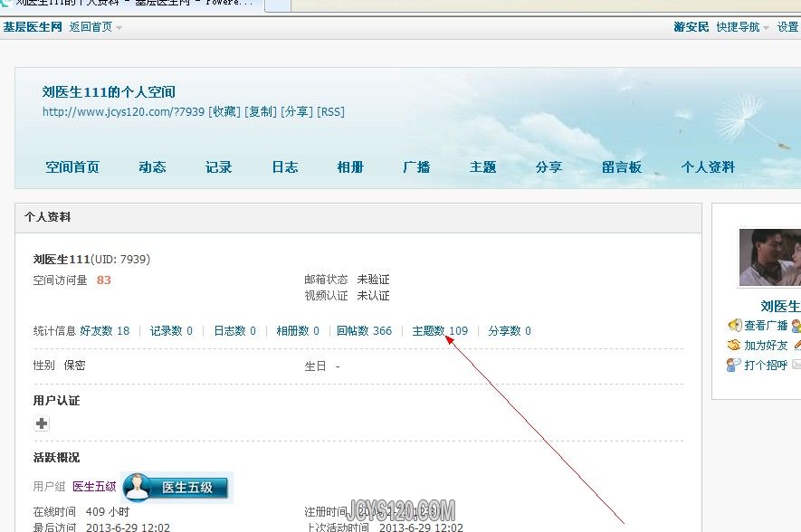Open the 相册 tab
This screenshot has width=801, height=532.
click(350, 167)
